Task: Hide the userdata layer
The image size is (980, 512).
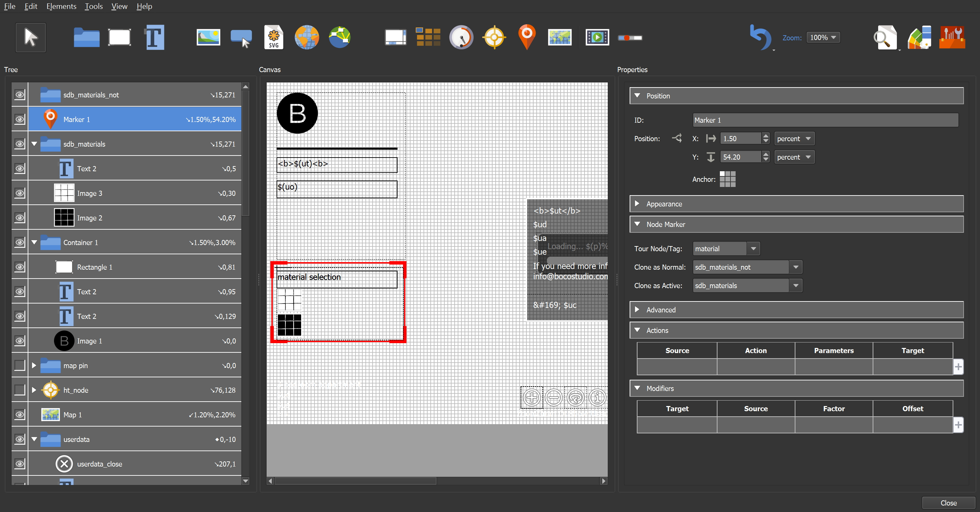Action: coord(19,439)
